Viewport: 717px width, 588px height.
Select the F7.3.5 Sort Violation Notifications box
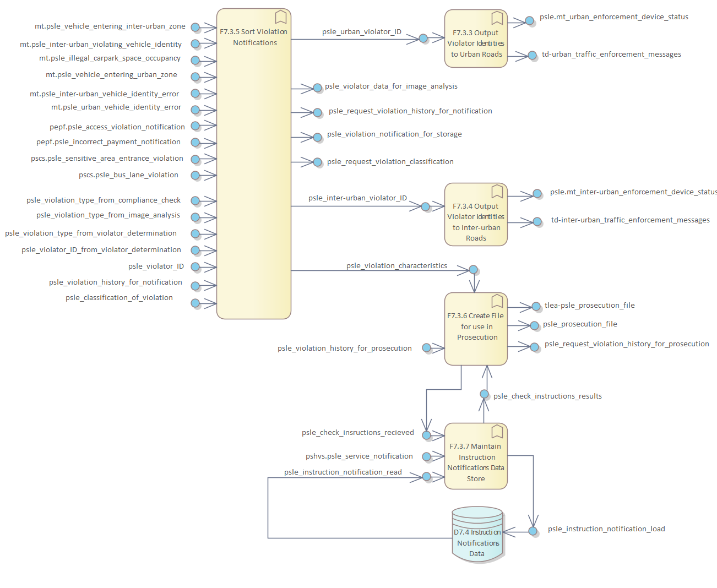click(253, 165)
